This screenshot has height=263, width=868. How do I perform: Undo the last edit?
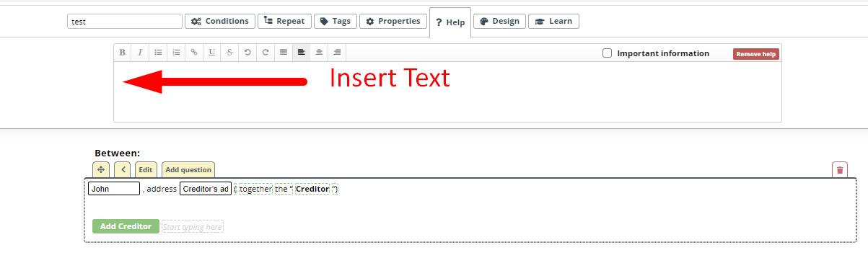pos(247,53)
